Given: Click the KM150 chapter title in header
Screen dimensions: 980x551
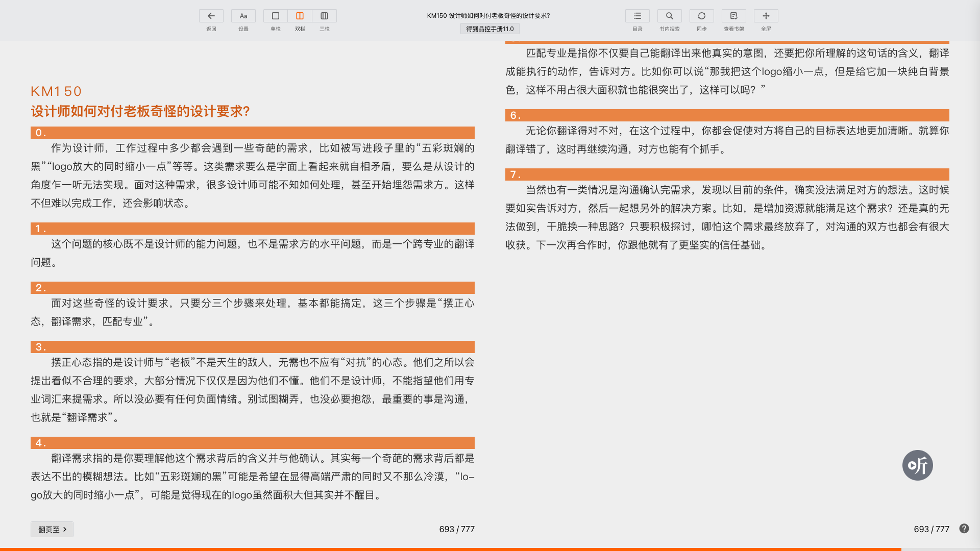Looking at the screenshot, I should coord(488,16).
